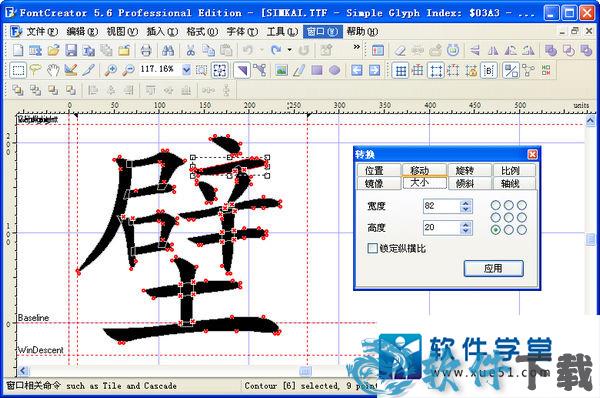Open the 工具 menu
Viewport: 600px width, 398px height.
click(282, 31)
